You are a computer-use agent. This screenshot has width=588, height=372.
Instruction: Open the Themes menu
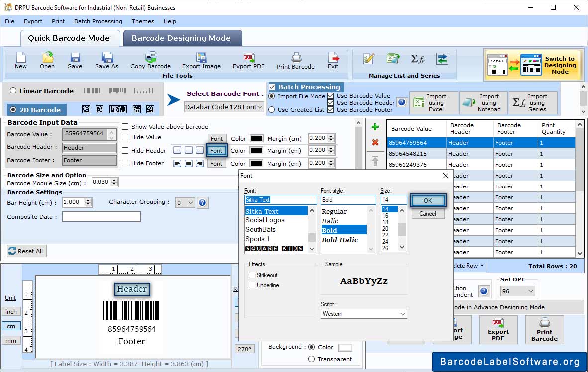143,21
